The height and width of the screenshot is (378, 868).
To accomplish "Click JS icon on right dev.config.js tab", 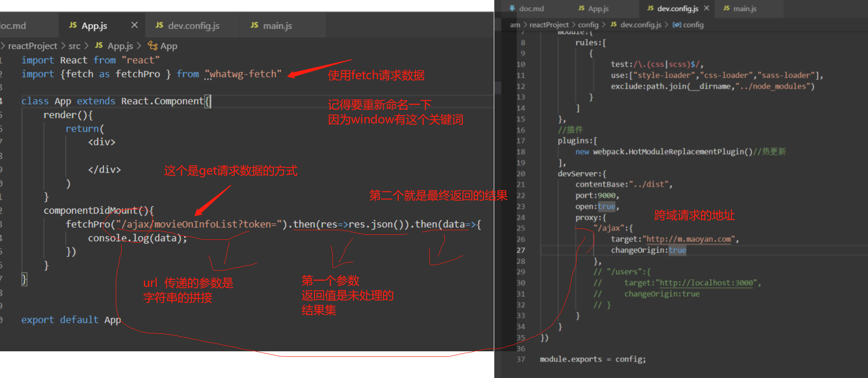I will click(x=650, y=8).
